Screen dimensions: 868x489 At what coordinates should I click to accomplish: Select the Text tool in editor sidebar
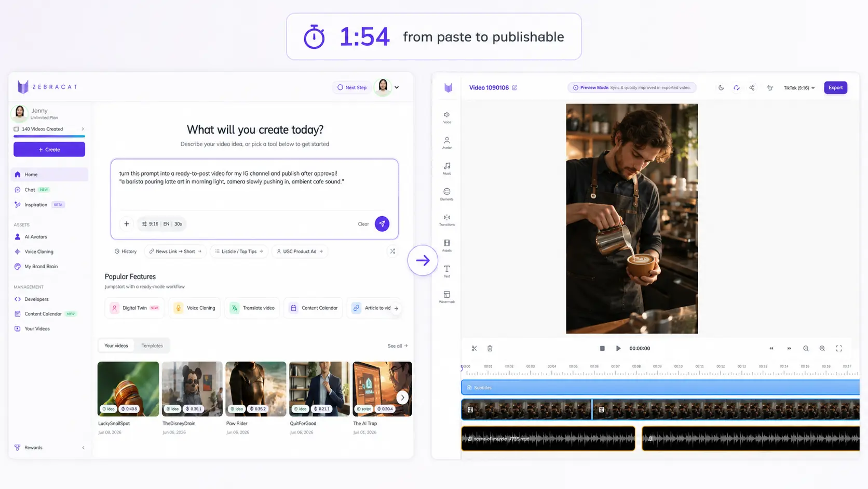446,271
